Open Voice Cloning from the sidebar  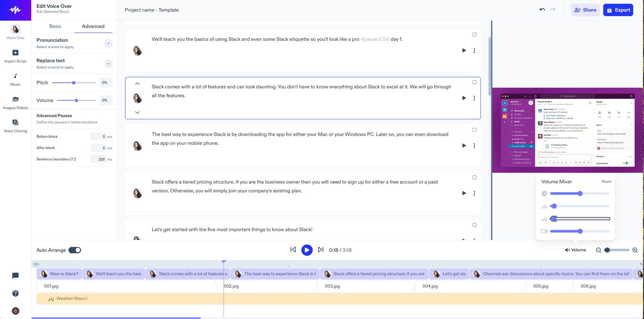15,126
